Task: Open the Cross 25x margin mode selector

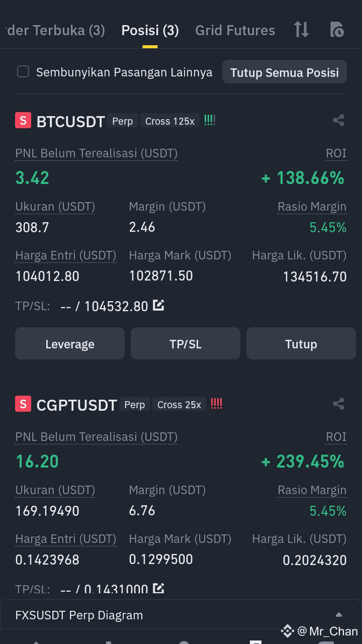Action: pyautogui.click(x=179, y=405)
